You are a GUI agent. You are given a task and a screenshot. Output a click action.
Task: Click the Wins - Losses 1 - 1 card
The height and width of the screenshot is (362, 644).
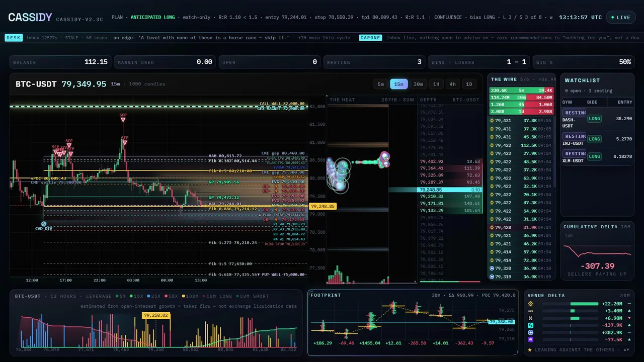[x=479, y=62]
